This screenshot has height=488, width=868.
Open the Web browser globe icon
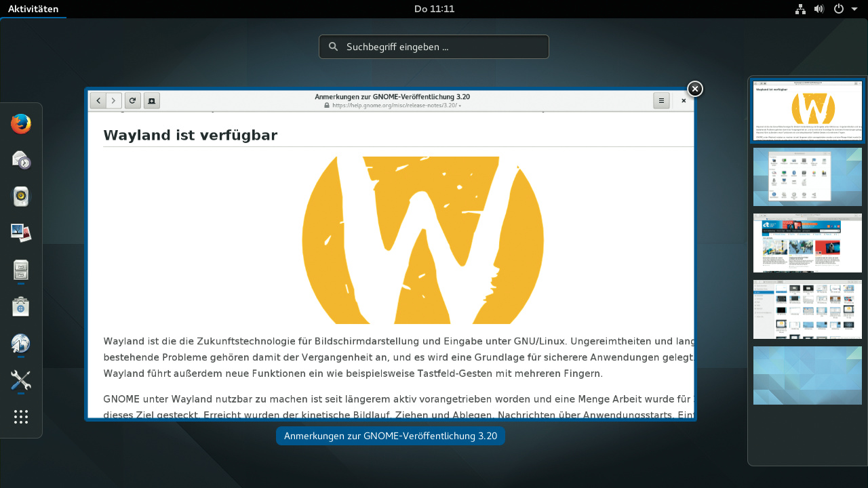21,344
